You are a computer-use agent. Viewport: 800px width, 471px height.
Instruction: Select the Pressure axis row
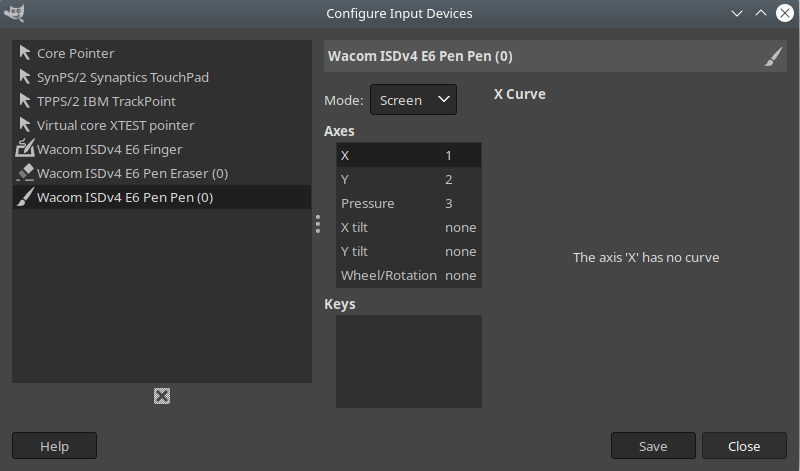tap(409, 203)
